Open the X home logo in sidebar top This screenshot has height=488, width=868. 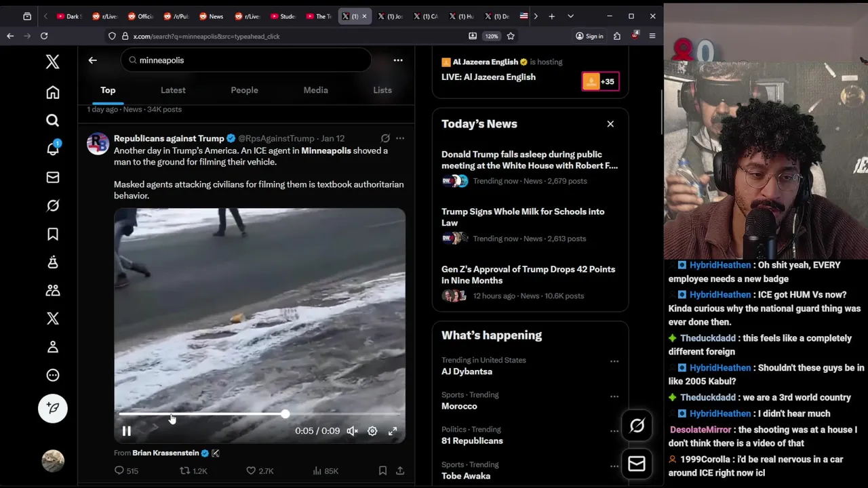(x=53, y=62)
